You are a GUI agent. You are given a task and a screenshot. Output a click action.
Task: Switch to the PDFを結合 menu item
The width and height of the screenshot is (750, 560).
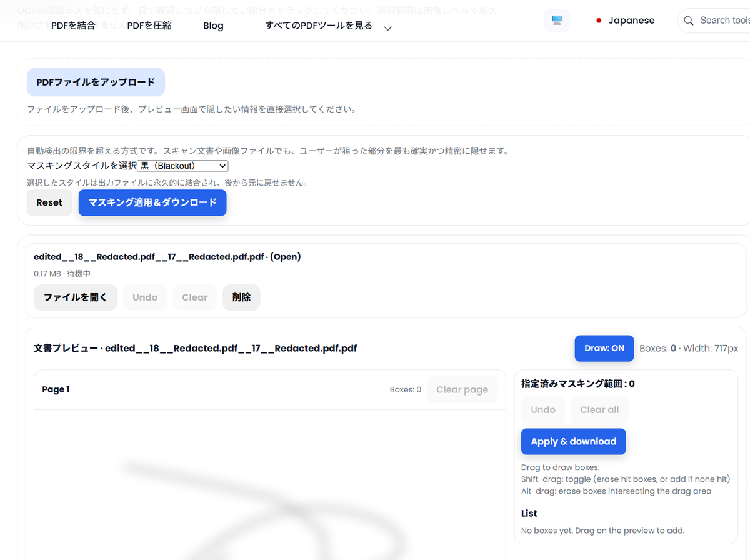point(72,26)
